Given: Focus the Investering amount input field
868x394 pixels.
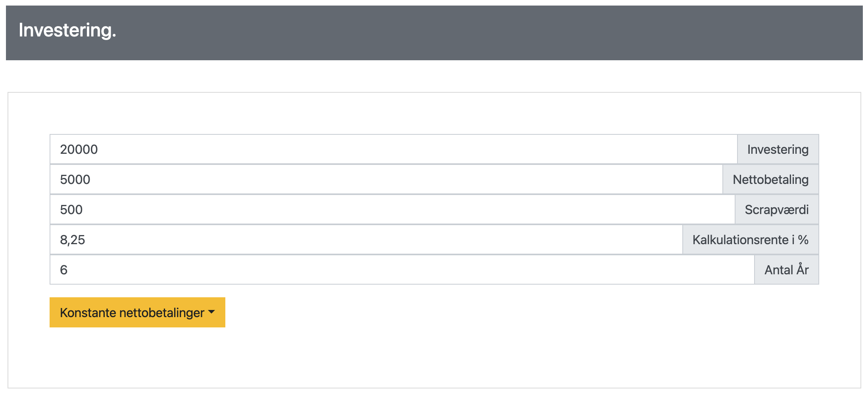Looking at the screenshot, I should tap(394, 149).
